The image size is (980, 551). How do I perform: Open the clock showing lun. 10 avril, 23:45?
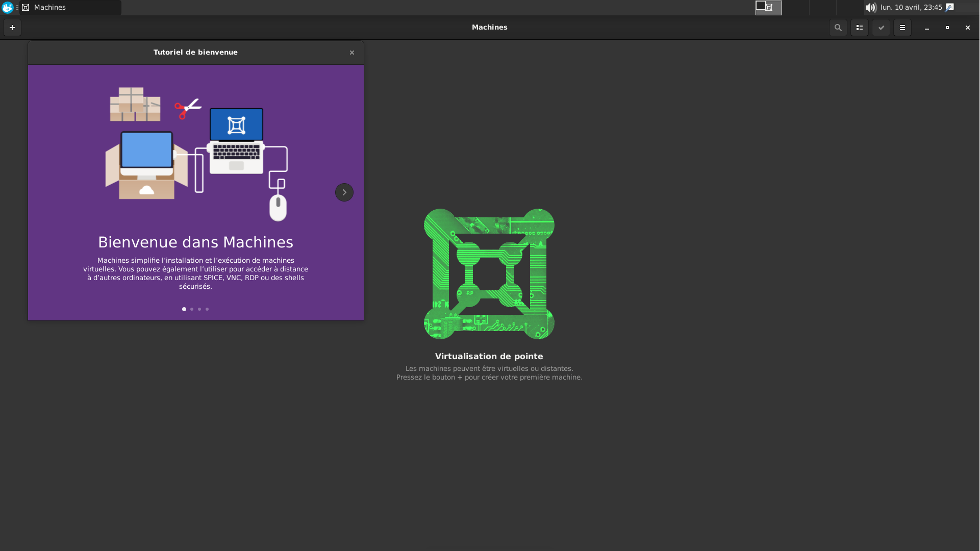[911, 8]
